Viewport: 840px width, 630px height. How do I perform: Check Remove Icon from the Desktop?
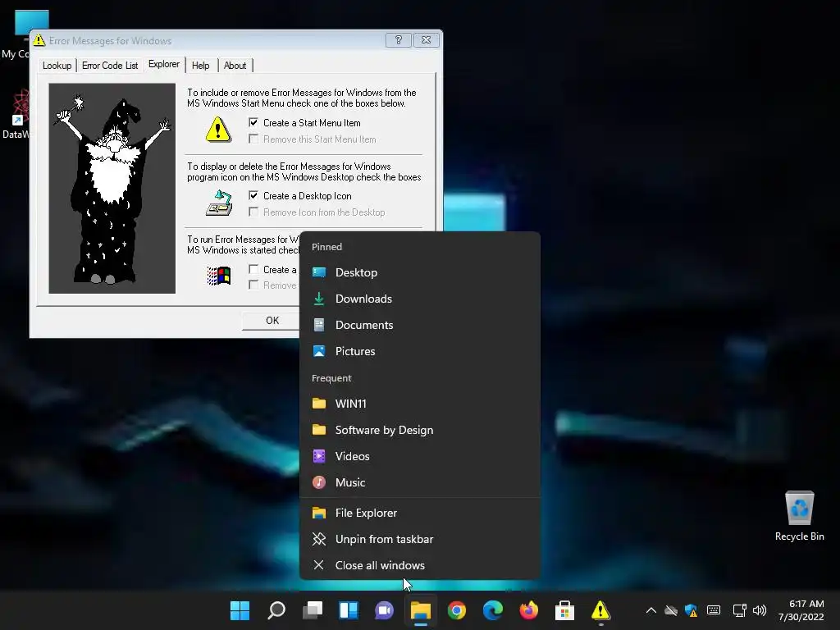click(x=253, y=212)
